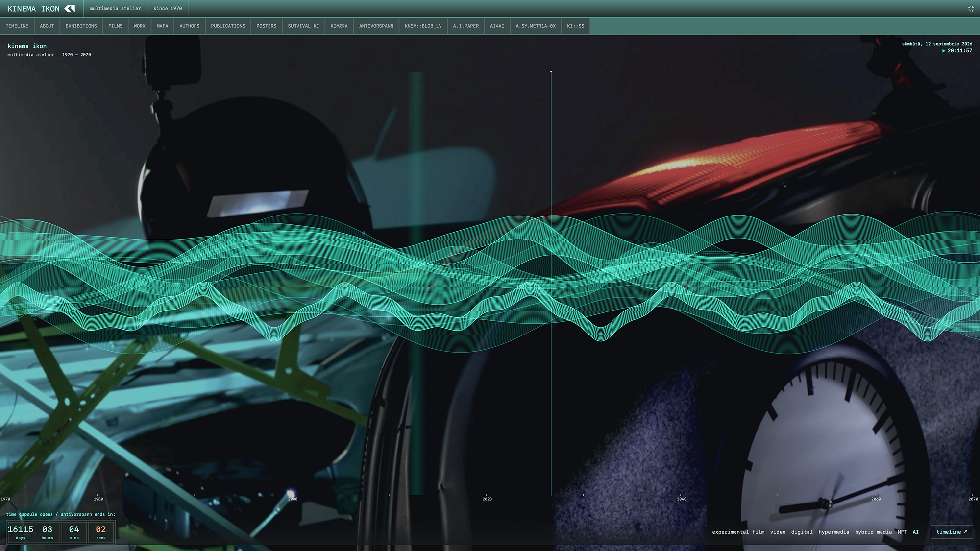
Task: Click the 2040 marker on the timeline
Action: [x=682, y=499]
